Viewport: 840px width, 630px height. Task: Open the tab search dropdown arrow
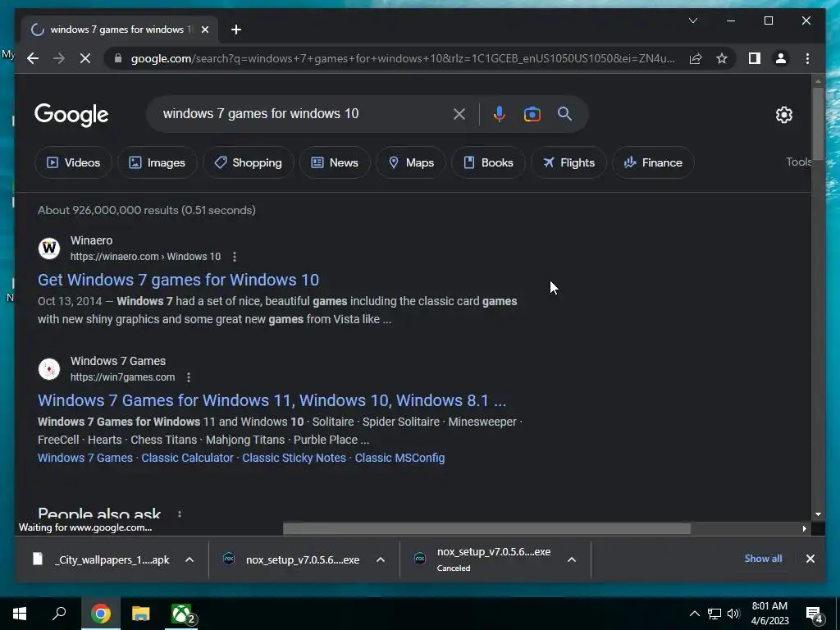click(693, 21)
